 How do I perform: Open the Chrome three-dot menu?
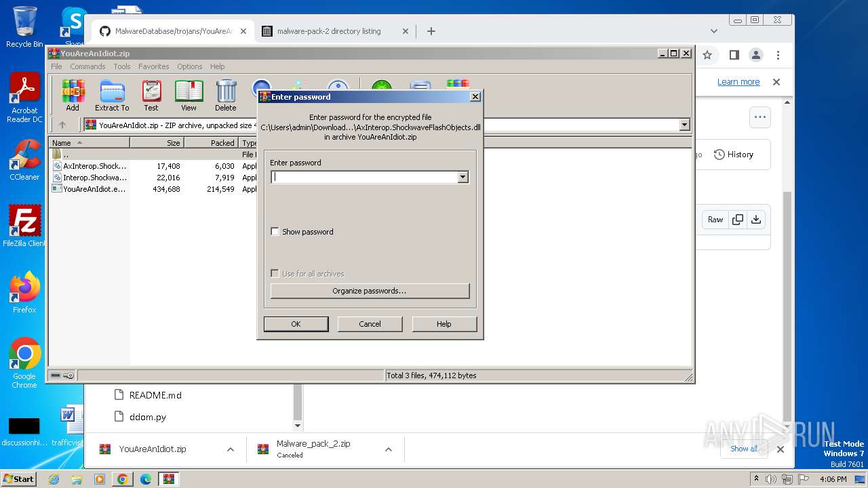click(778, 55)
